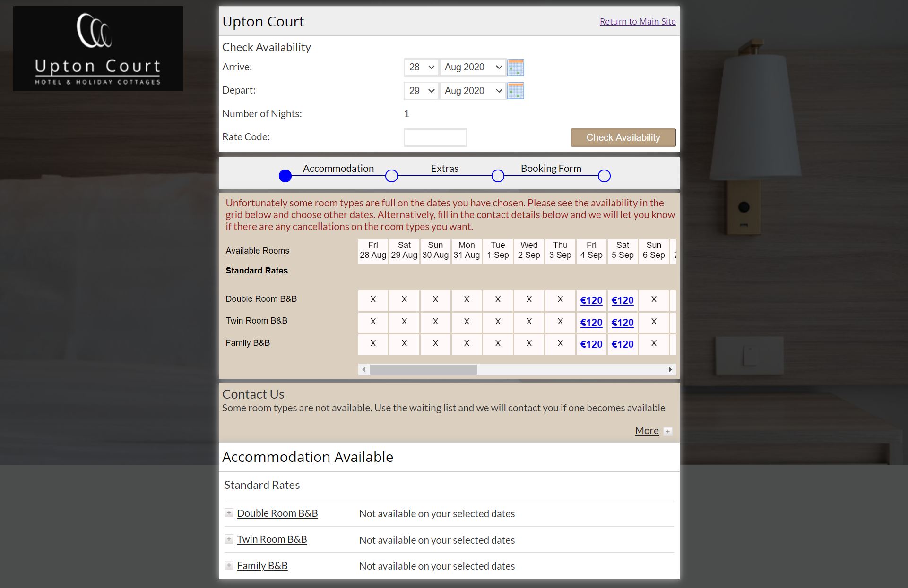The image size is (908, 588).
Task: Click the Mon 31 Aug column header
Action: 467,250
